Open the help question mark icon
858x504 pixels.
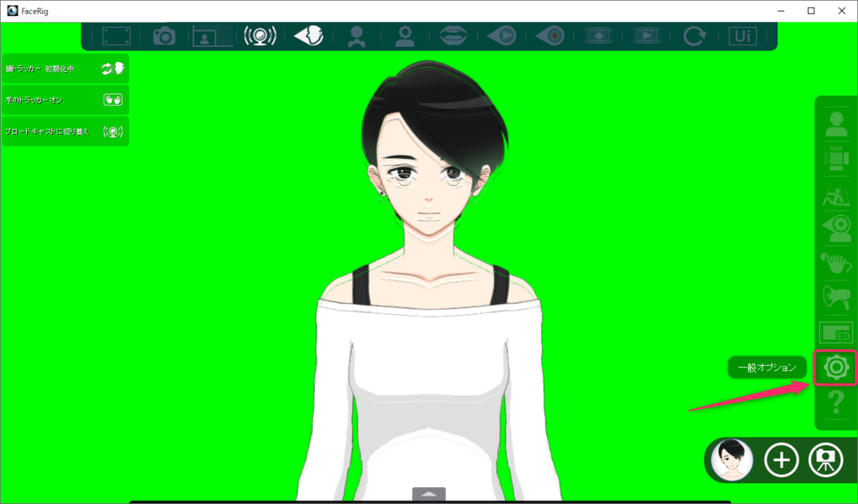(836, 407)
